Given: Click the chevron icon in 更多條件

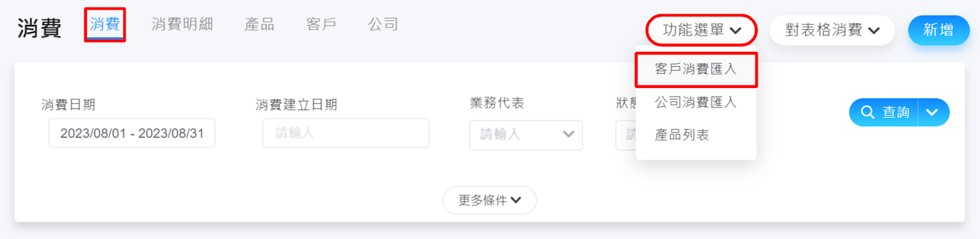Looking at the screenshot, I should [516, 200].
